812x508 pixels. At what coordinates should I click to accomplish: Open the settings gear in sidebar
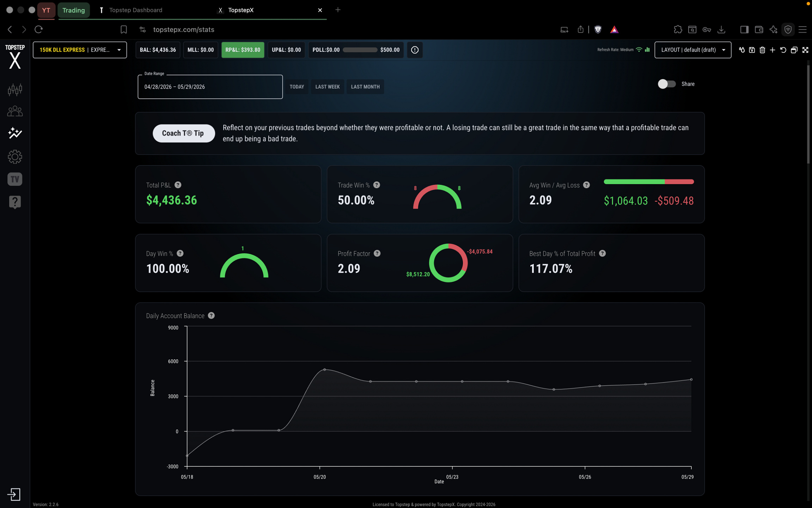pyautogui.click(x=15, y=157)
